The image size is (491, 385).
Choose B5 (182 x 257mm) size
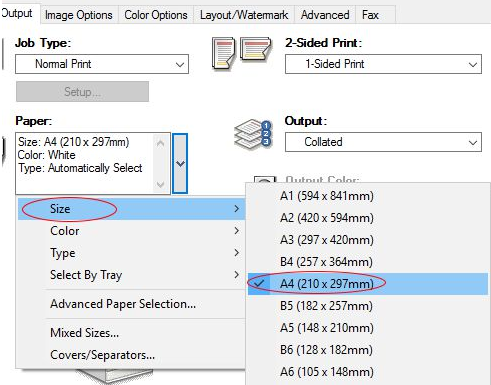coord(368,306)
